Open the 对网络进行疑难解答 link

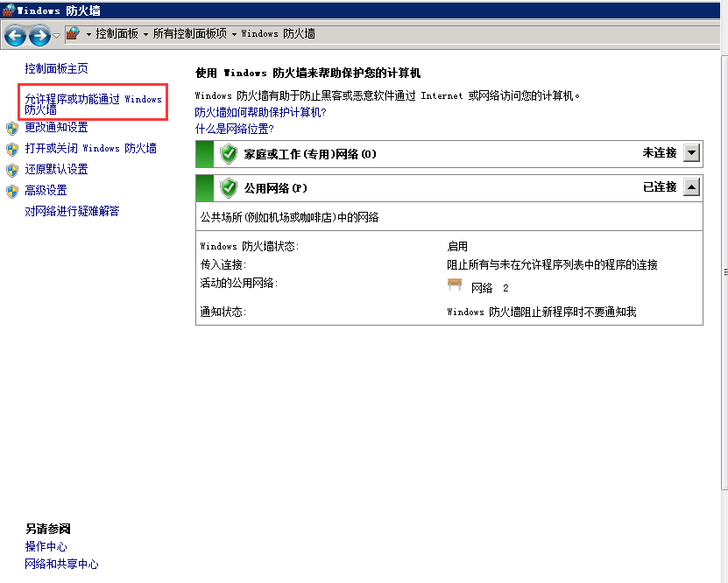coord(72,211)
